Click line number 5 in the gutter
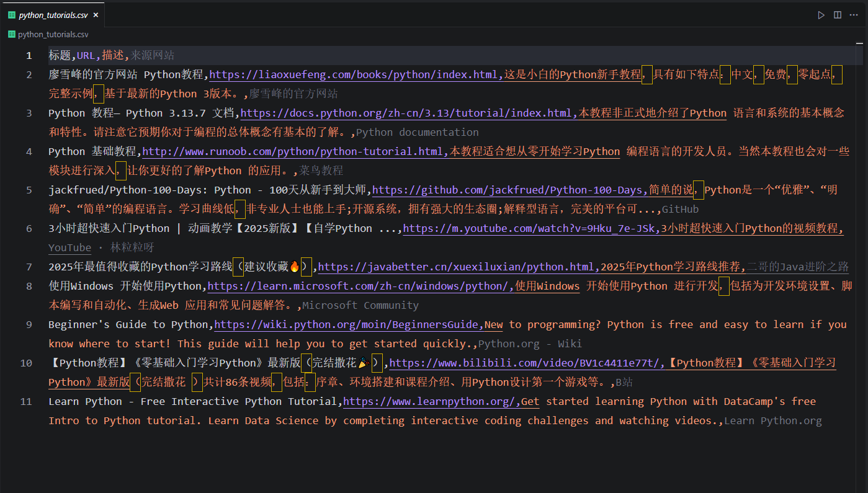868x493 pixels. (29, 190)
